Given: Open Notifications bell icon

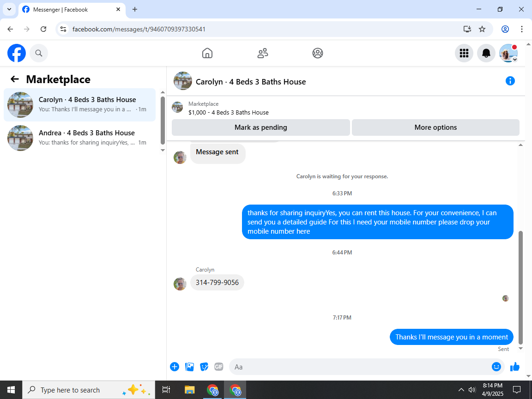Looking at the screenshot, I should 486,53.
